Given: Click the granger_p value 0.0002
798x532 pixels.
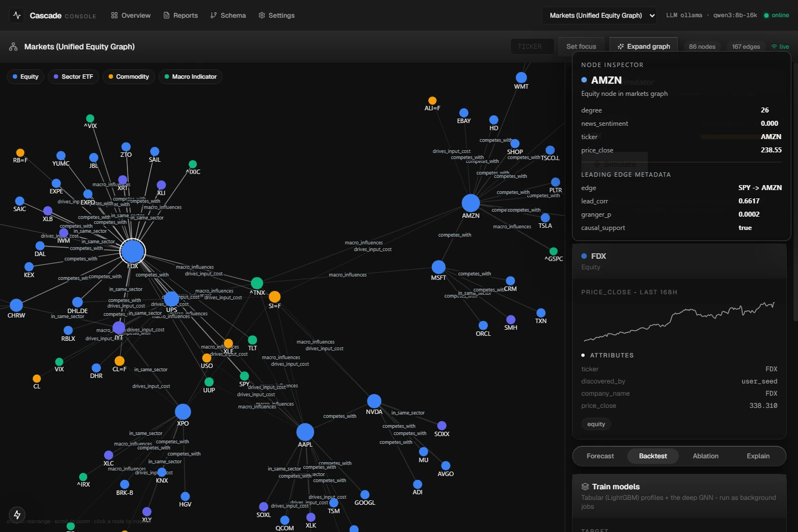Looking at the screenshot, I should (x=749, y=214).
